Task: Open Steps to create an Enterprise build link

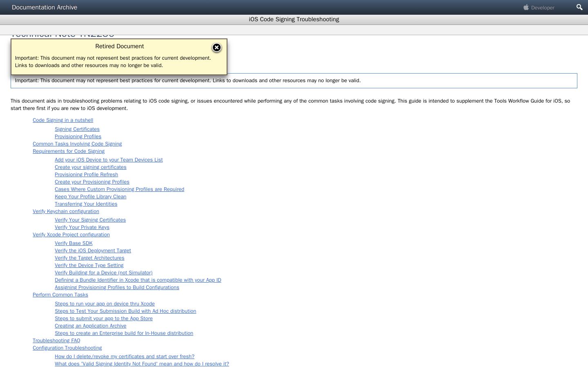Action: (x=124, y=333)
